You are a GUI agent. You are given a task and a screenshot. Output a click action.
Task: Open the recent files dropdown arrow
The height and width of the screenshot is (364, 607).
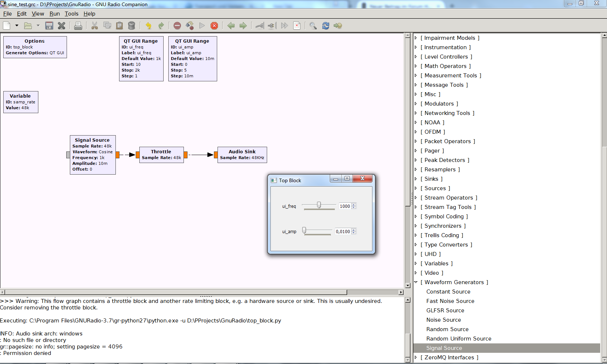point(38,26)
